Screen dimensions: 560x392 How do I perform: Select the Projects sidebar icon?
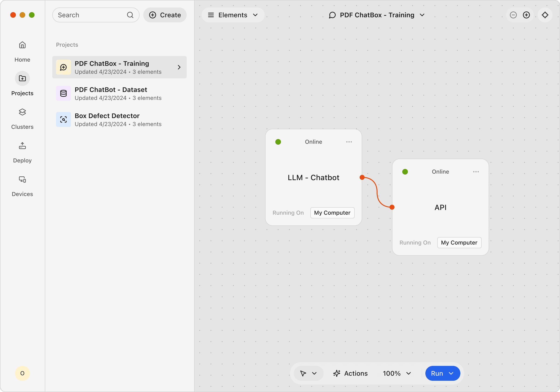point(22,78)
